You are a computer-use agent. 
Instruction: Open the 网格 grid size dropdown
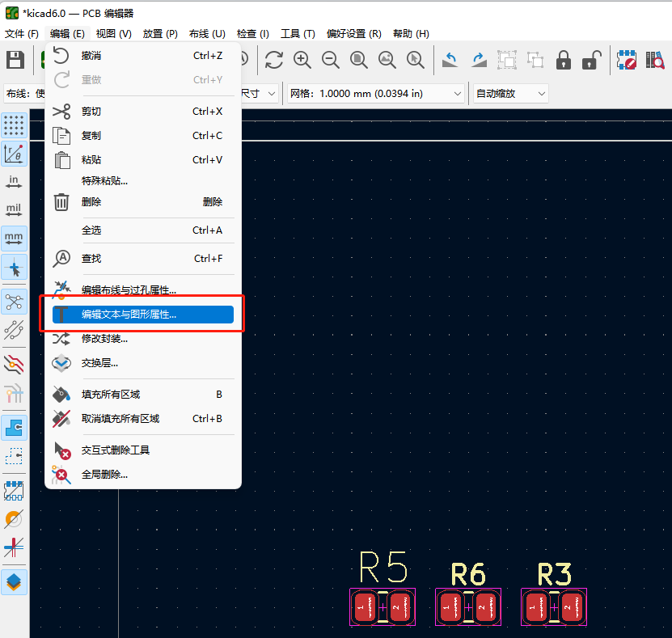375,94
